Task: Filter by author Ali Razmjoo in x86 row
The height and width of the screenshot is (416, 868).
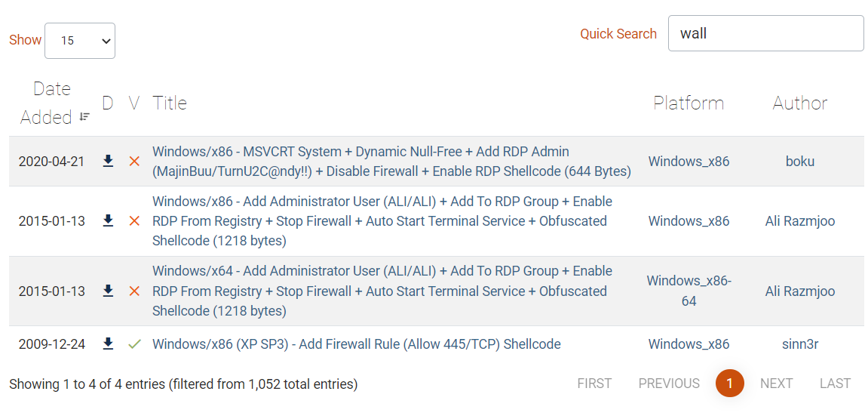Action: tap(799, 221)
